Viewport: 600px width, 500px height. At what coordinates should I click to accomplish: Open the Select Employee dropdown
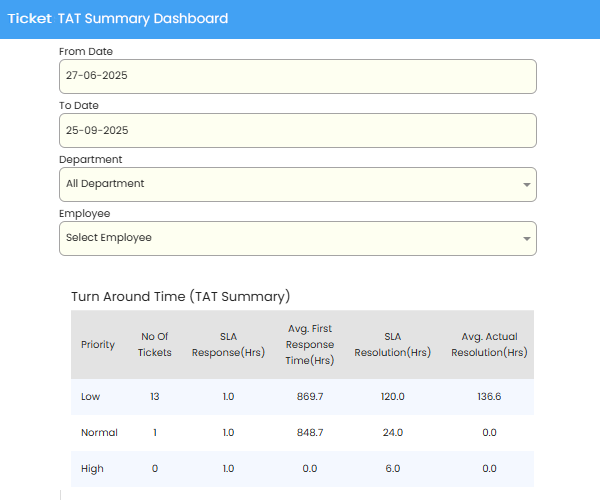[x=298, y=238]
